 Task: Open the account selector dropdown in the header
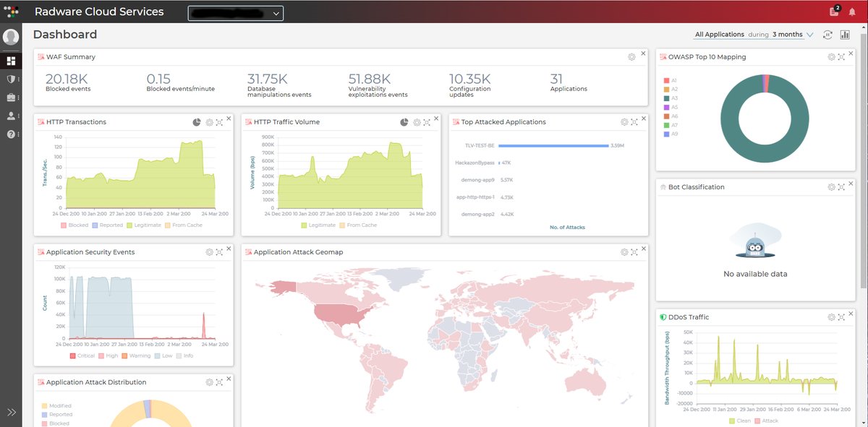coord(235,12)
